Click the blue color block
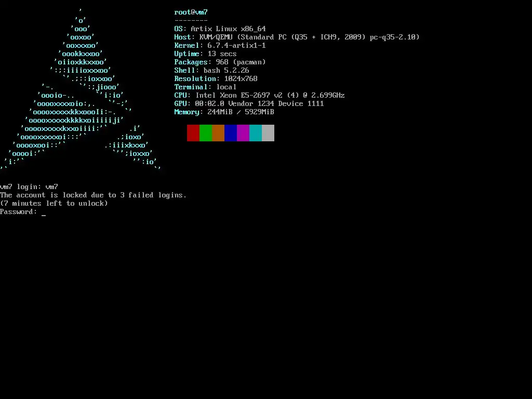Viewport: 532px width, 399px height. (x=231, y=132)
